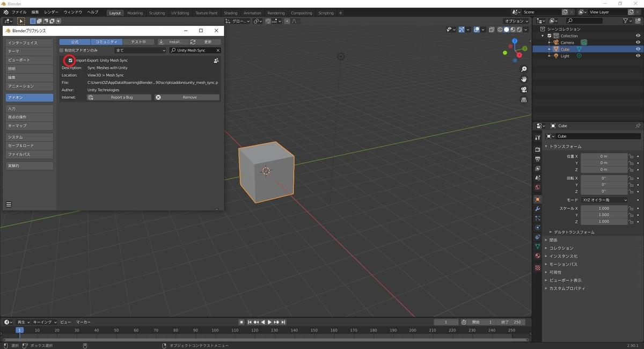Viewport: 644px width, 349px height.
Task: Click the 更新 refresh button
Action: tap(204, 42)
